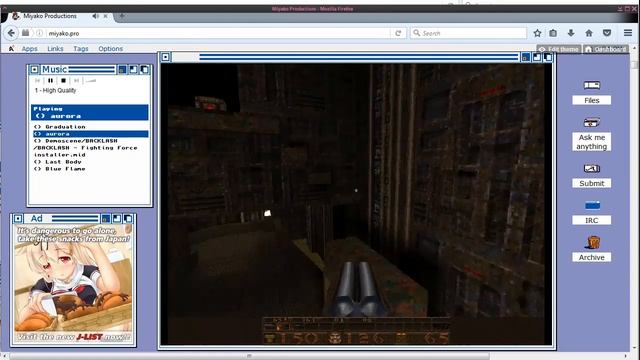640x360 pixels.
Task: Click the solid blue square button in game window title bar
Action: [526, 57]
